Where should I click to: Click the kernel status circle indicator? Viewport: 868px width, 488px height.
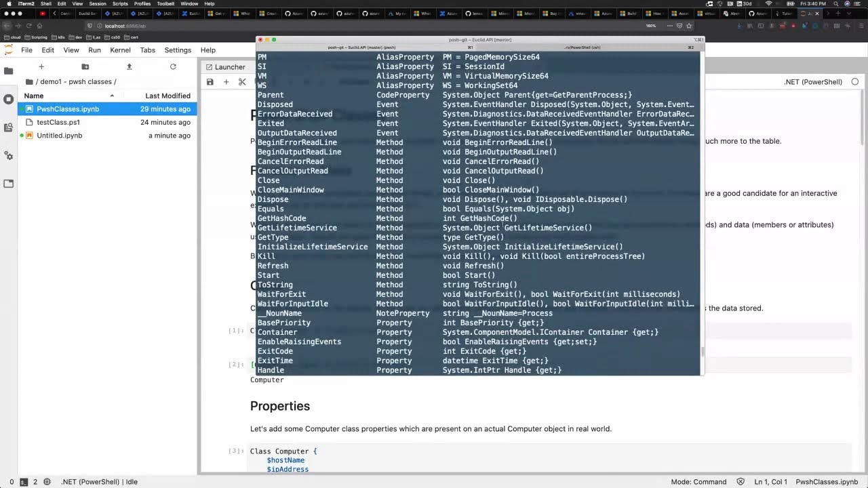pos(854,82)
